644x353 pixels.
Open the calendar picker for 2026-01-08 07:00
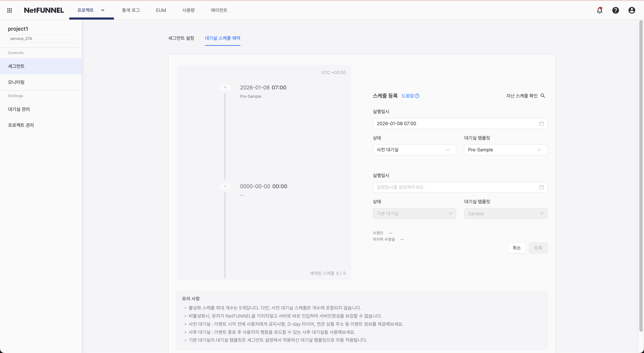542,123
